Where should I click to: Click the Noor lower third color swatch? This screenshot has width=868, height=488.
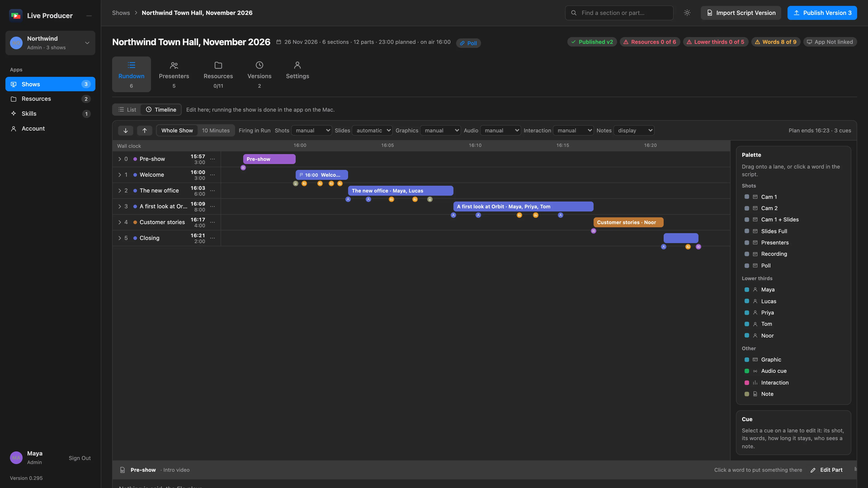coord(747,335)
